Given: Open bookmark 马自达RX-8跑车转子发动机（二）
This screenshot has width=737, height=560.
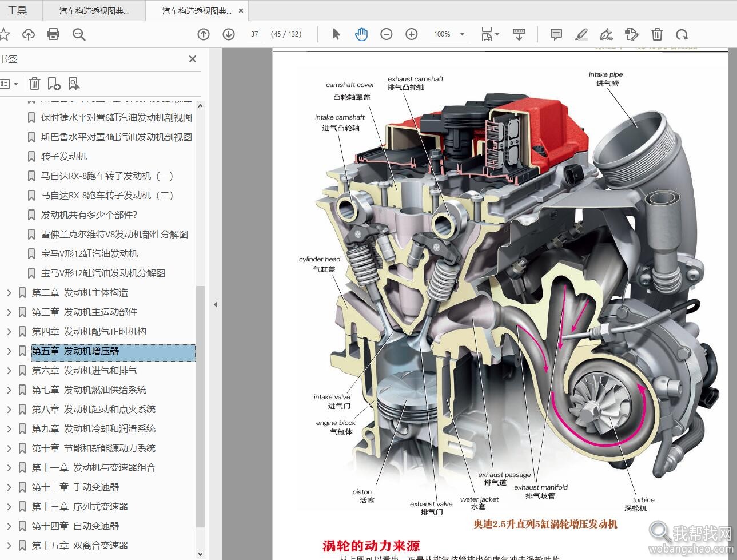Looking at the screenshot, I should coord(107,196).
